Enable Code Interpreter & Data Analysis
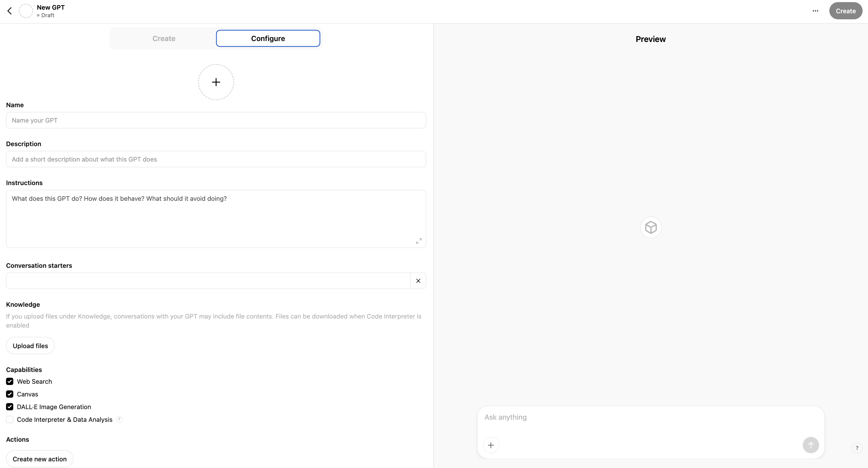The height and width of the screenshot is (468, 868). tap(9, 419)
